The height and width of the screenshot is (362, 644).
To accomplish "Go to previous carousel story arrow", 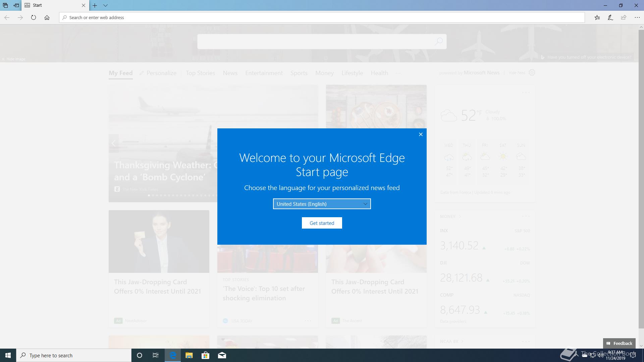I will tap(114, 143).
